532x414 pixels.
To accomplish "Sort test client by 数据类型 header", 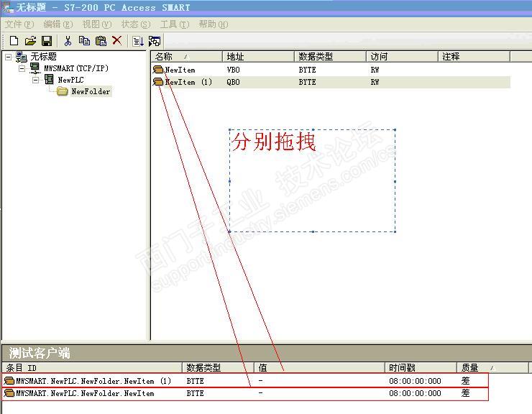I will click(x=218, y=367).
